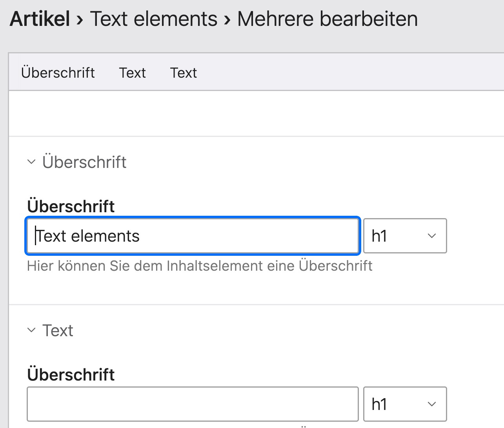
Task: Switch to the Überschrift tab
Action: tap(58, 73)
